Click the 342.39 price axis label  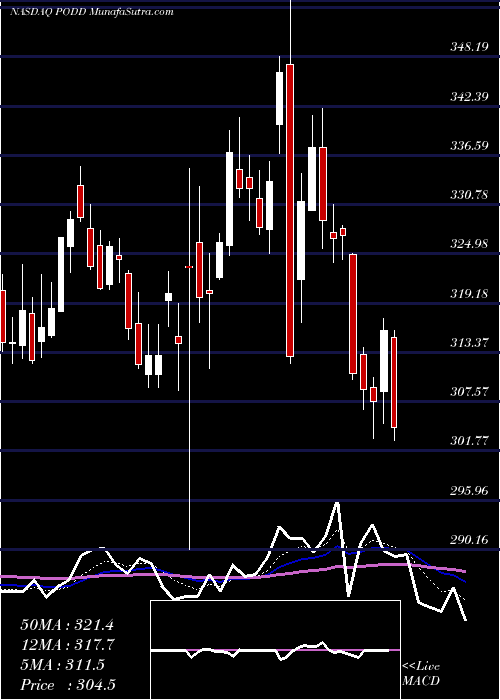[x=470, y=96]
